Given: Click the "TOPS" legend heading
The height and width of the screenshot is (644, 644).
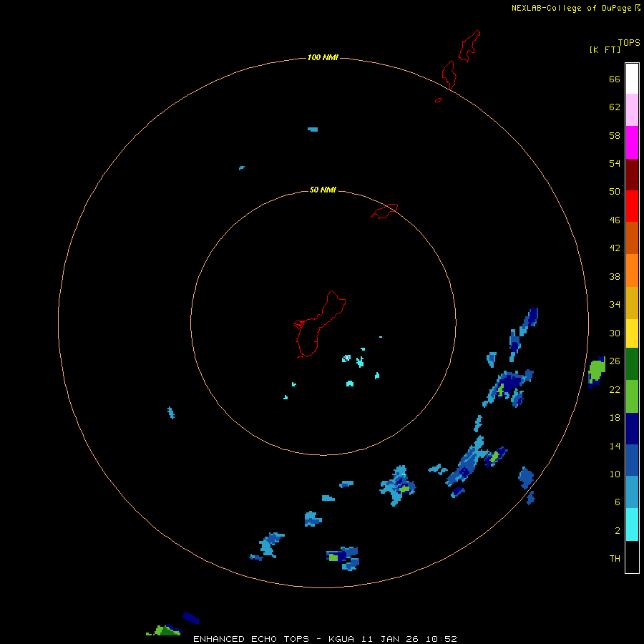Looking at the screenshot, I should [629, 42].
